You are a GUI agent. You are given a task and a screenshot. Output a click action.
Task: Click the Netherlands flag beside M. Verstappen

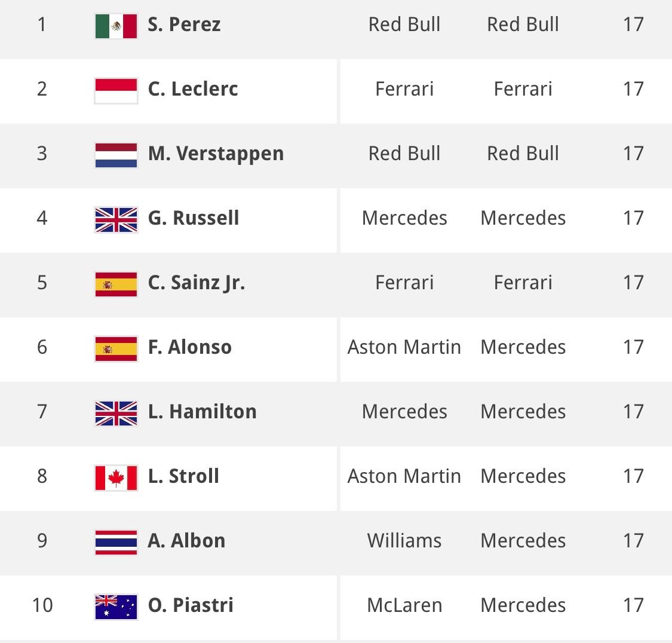[116, 155]
